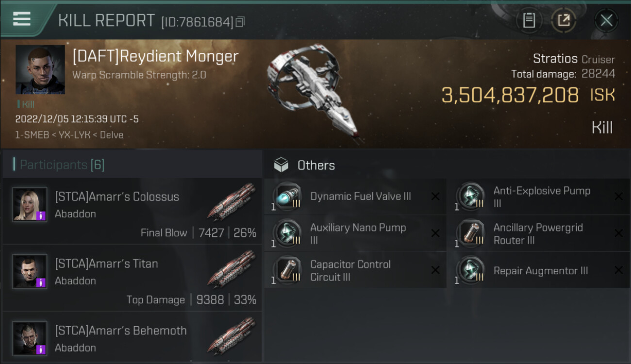Click the clipboard report icon

pos(529,20)
